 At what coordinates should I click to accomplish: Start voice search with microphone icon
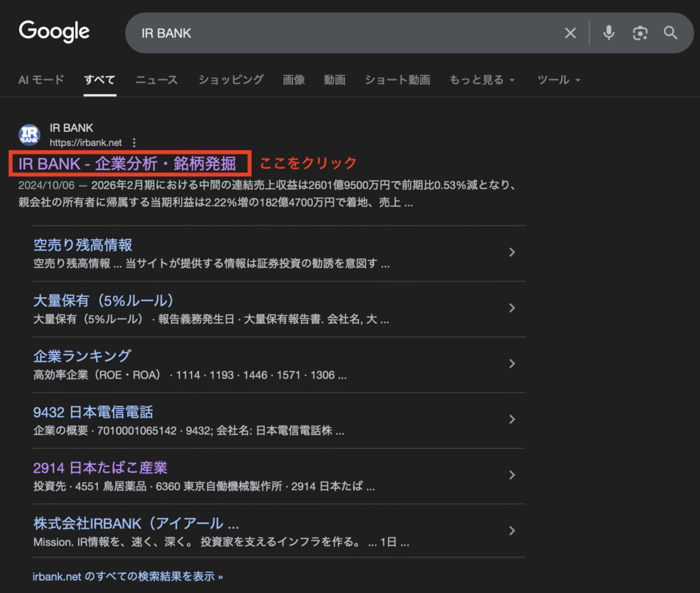[x=608, y=33]
